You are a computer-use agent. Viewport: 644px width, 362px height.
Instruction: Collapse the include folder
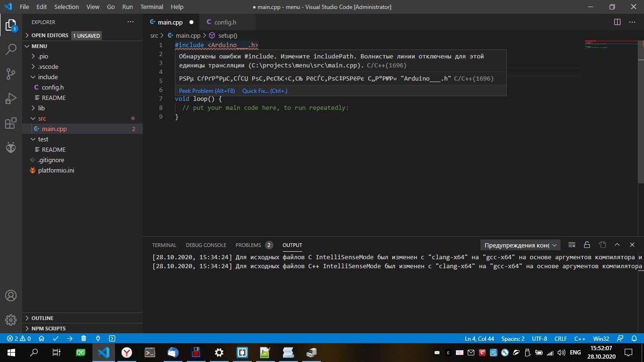[83, 77]
